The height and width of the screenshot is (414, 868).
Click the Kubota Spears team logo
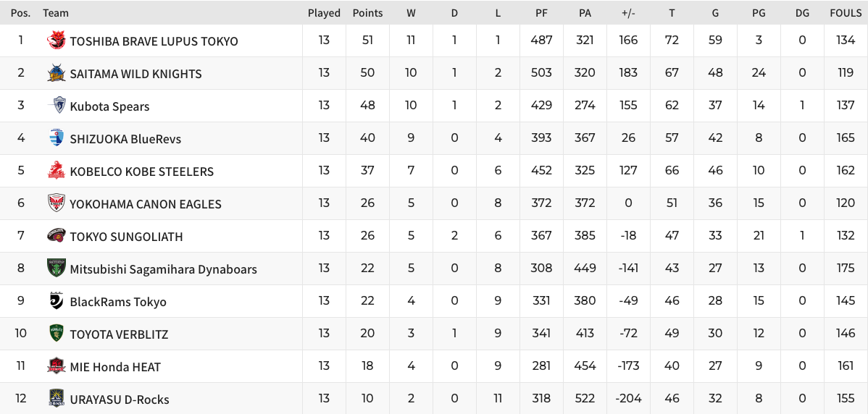tap(59, 105)
